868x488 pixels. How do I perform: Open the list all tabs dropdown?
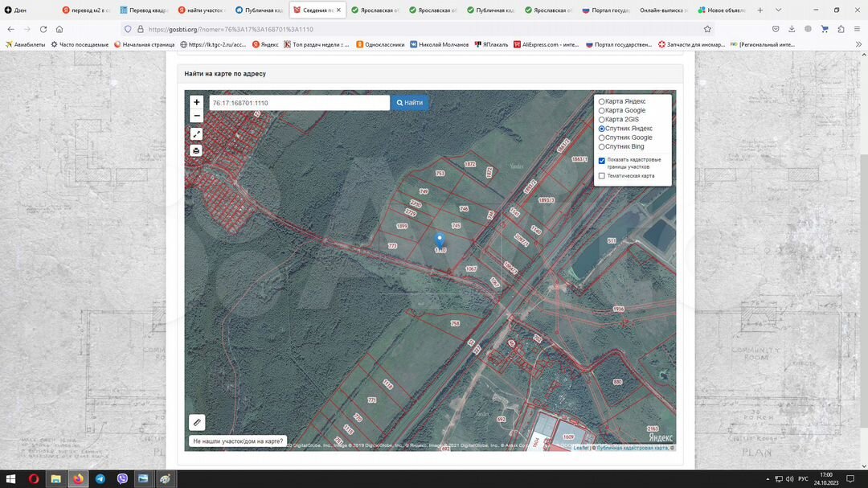(778, 10)
